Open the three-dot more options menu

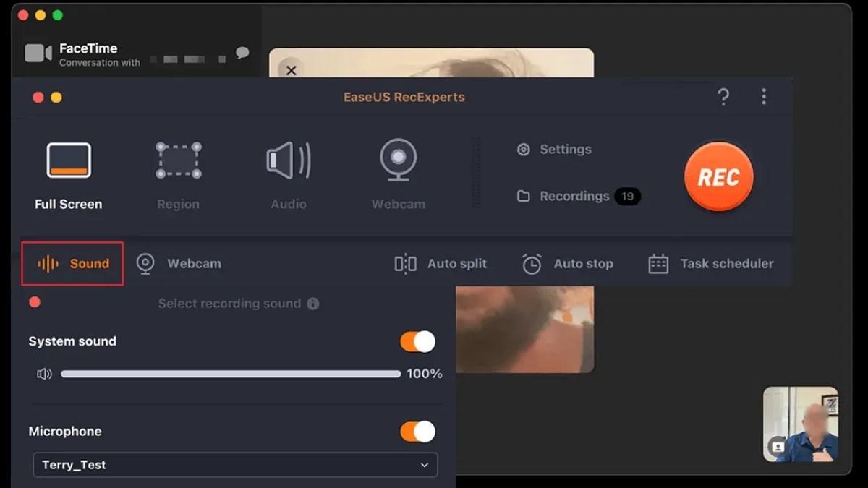(x=764, y=97)
